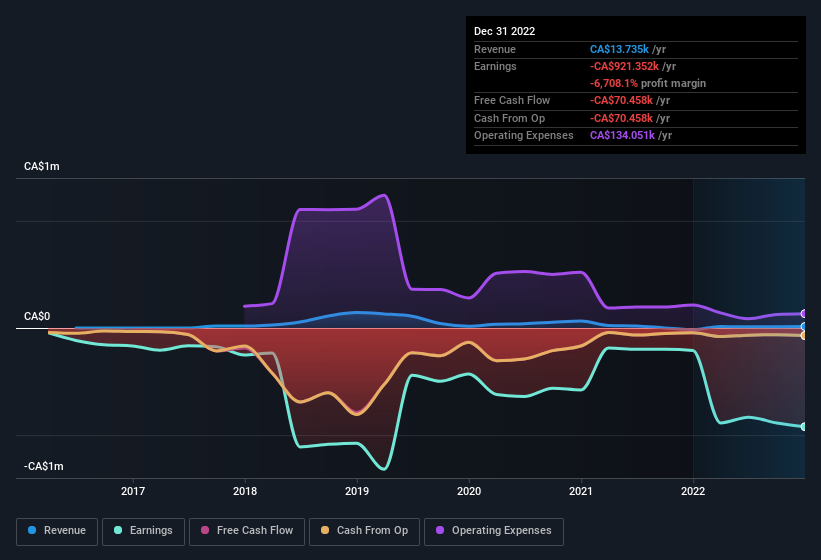821x560 pixels.
Task: Click the purple Operating Expenses legend dot
Action: [440, 530]
